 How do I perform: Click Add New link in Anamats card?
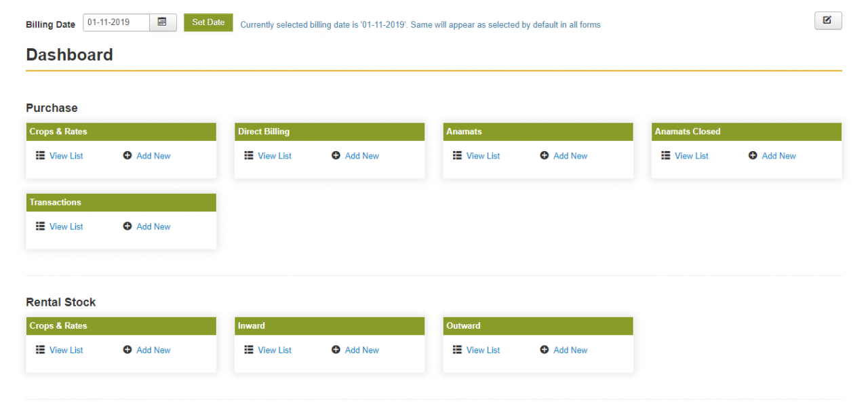click(570, 156)
